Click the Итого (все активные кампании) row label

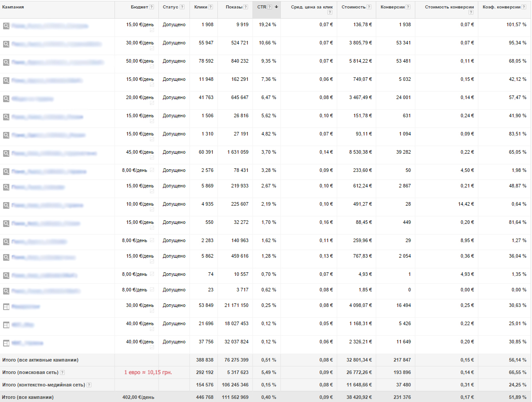coord(40,360)
